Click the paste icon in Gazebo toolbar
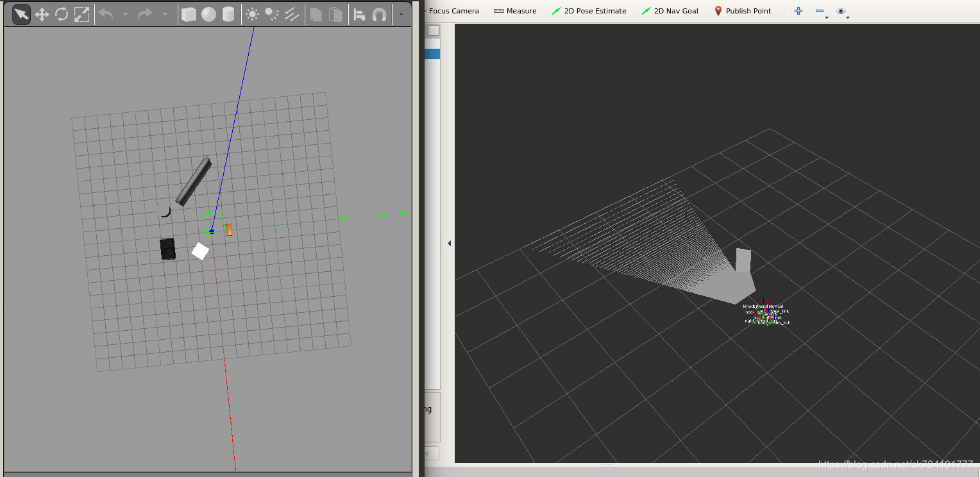Image resolution: width=980 pixels, height=477 pixels. pyautogui.click(x=335, y=14)
